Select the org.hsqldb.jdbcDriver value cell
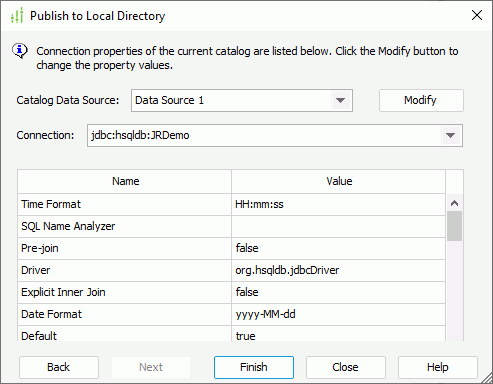 pos(339,270)
